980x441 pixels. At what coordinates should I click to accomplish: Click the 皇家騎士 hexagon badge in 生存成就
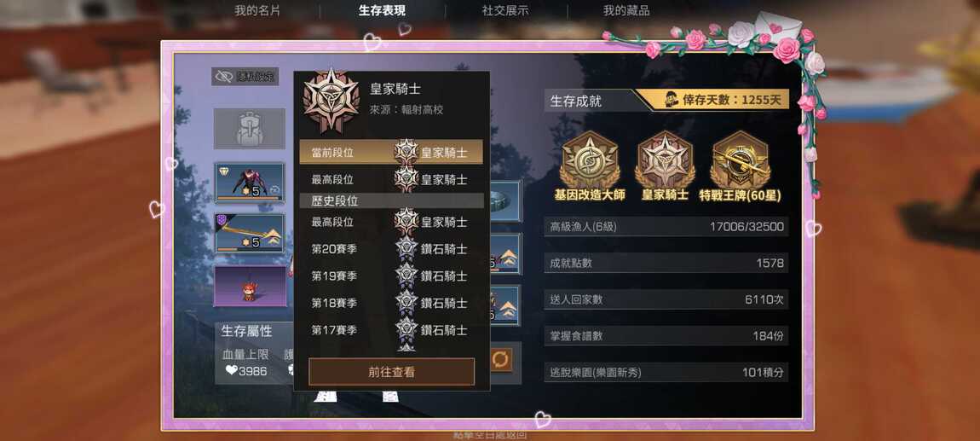tap(665, 160)
